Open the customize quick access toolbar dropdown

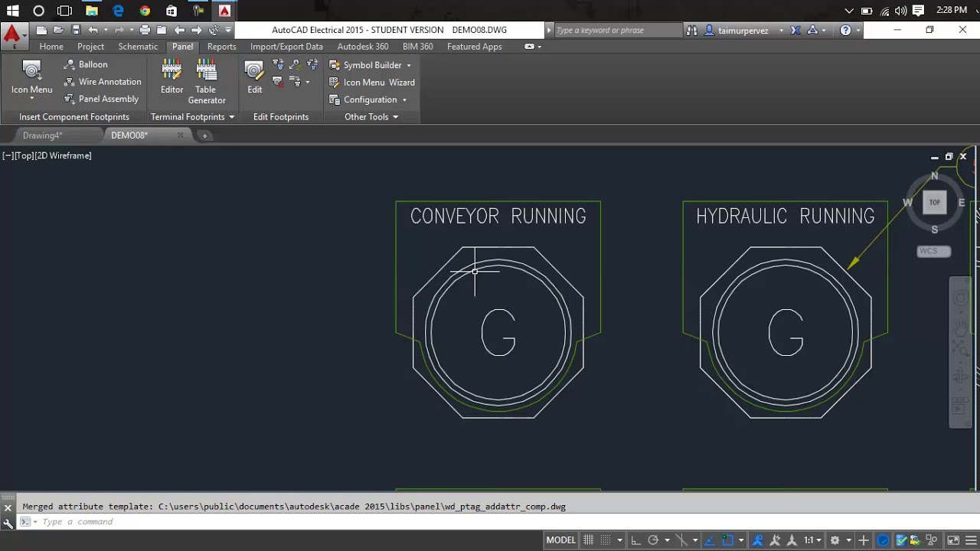(228, 30)
